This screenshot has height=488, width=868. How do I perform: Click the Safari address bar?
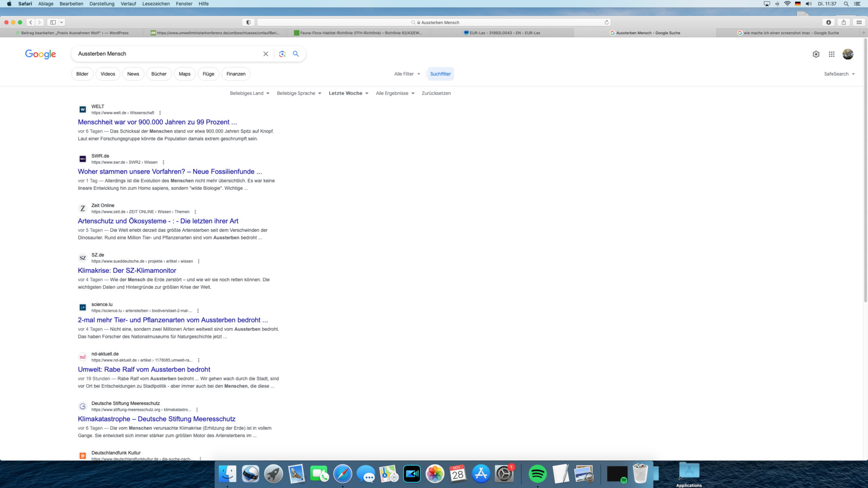pyautogui.click(x=434, y=22)
